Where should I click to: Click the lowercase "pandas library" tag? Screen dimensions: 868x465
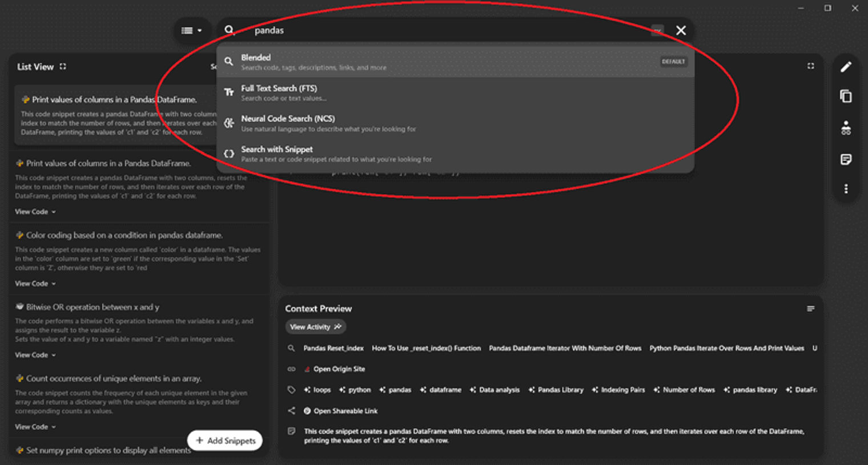click(x=750, y=390)
